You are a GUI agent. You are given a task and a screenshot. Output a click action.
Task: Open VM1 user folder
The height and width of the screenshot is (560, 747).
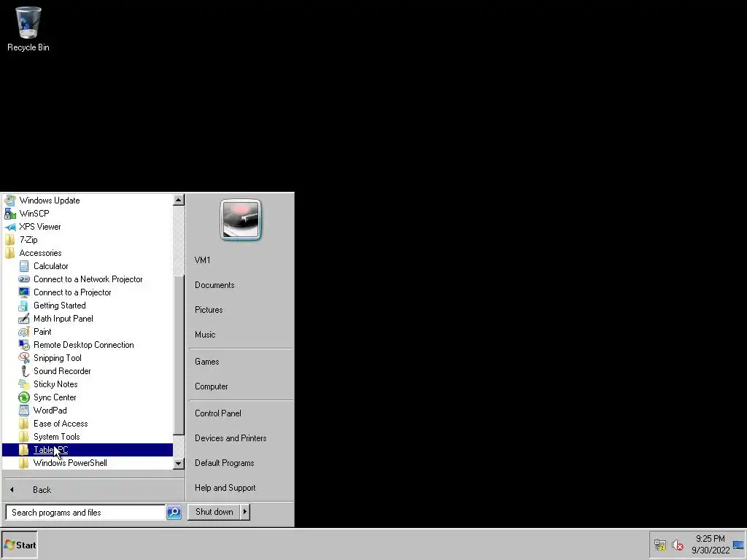coord(203,260)
